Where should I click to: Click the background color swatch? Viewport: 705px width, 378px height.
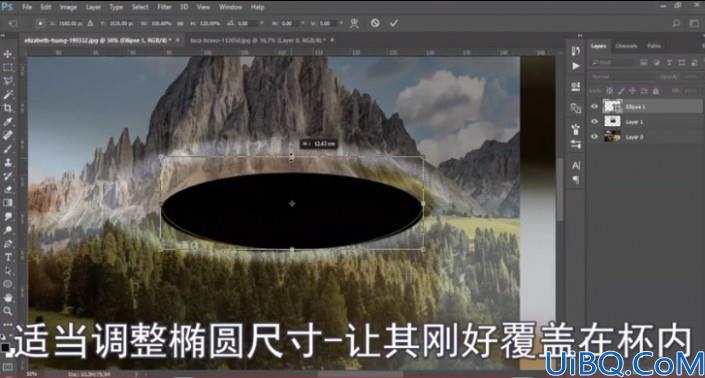coord(10,353)
